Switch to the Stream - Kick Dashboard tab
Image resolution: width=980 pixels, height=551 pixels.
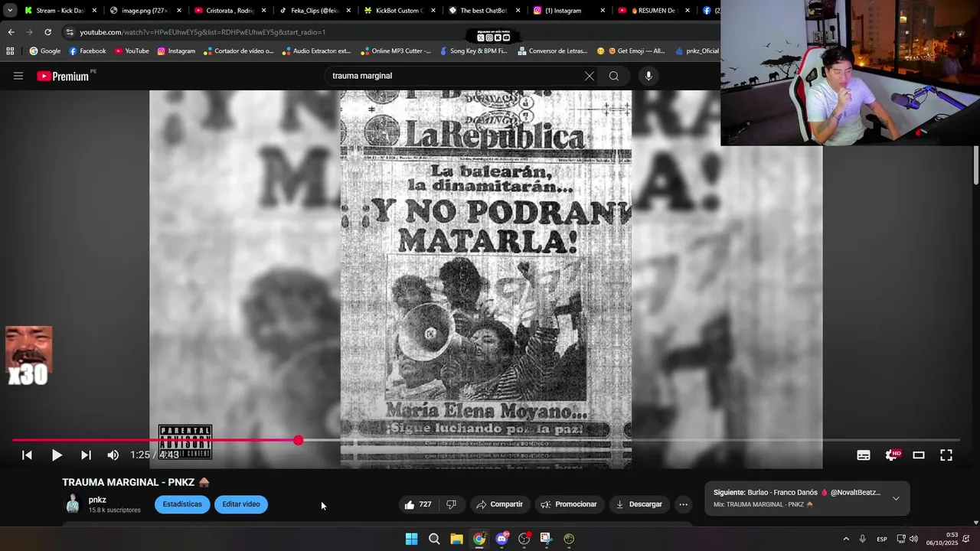(60, 11)
